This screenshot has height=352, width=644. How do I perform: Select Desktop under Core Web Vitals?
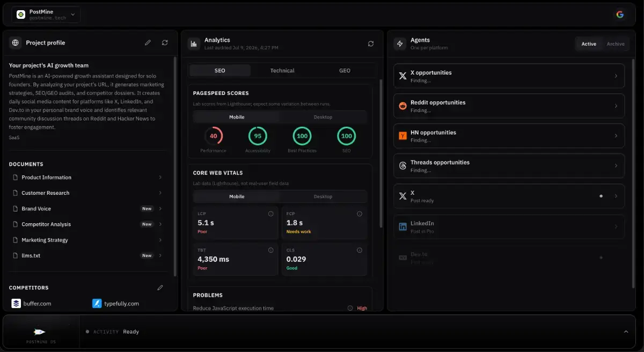coord(323,196)
